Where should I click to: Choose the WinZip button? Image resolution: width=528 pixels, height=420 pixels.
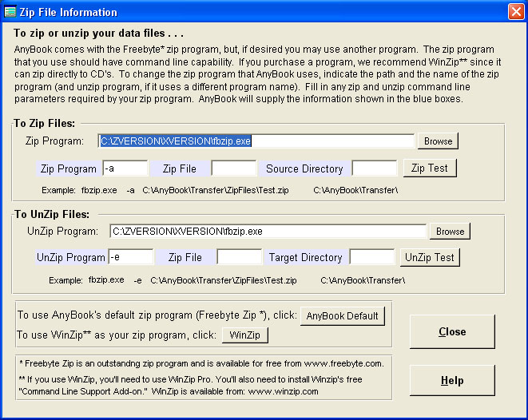(245, 335)
